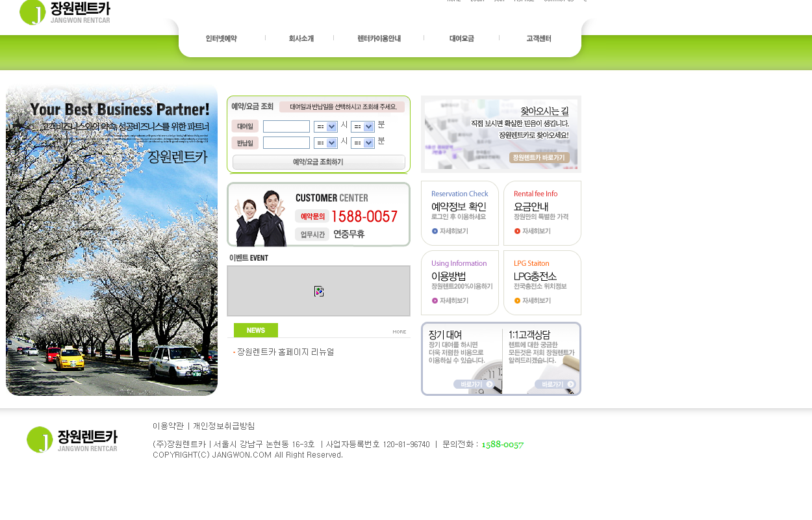This screenshot has height=520, width=812.
Task: Click the 찾아오시는 길 heading on the map banner
Action: (x=544, y=111)
